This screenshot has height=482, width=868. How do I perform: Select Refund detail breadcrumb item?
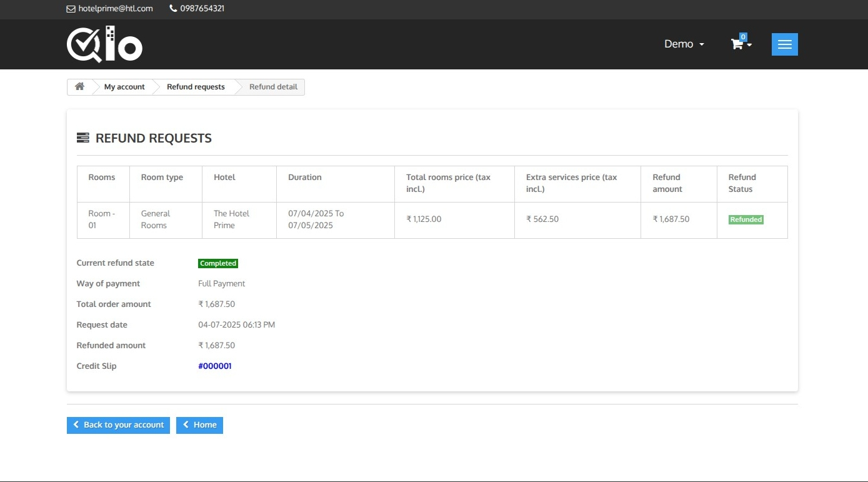273,87
